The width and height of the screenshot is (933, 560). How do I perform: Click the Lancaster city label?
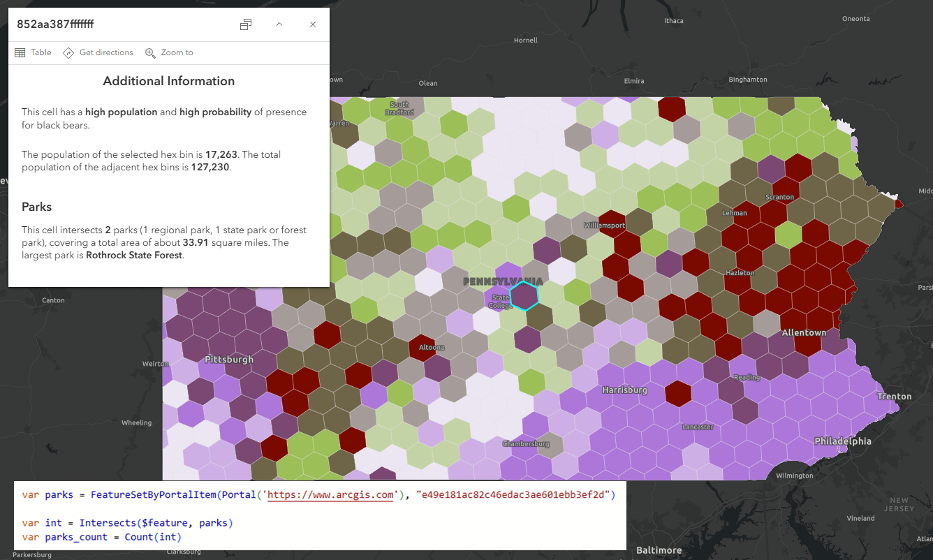[698, 427]
